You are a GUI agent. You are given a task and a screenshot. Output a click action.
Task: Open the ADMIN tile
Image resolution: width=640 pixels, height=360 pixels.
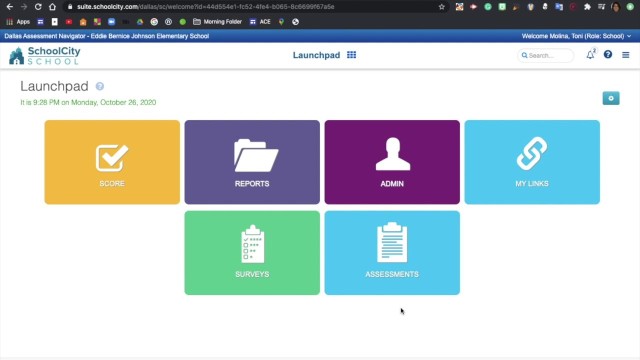[392, 162]
